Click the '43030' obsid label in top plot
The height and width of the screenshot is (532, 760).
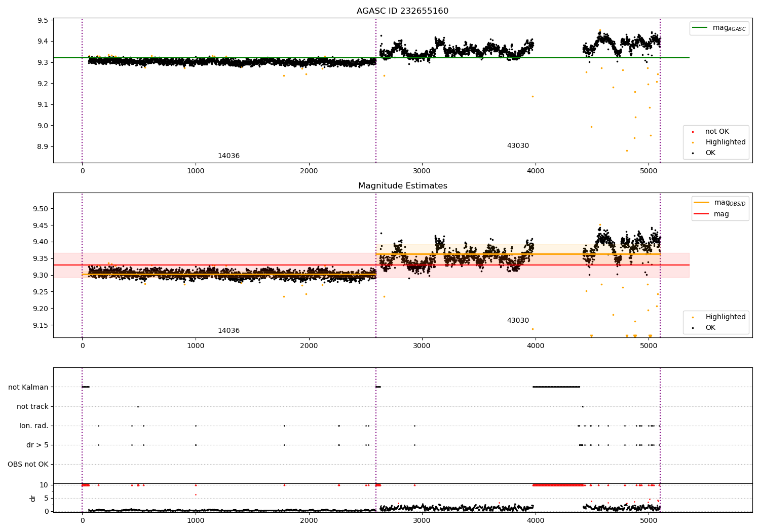(x=518, y=146)
